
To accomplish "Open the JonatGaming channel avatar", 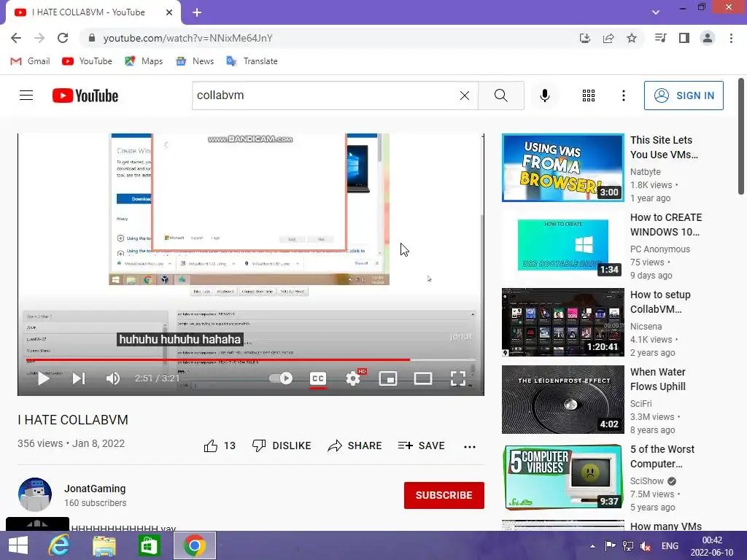I will (x=35, y=495).
